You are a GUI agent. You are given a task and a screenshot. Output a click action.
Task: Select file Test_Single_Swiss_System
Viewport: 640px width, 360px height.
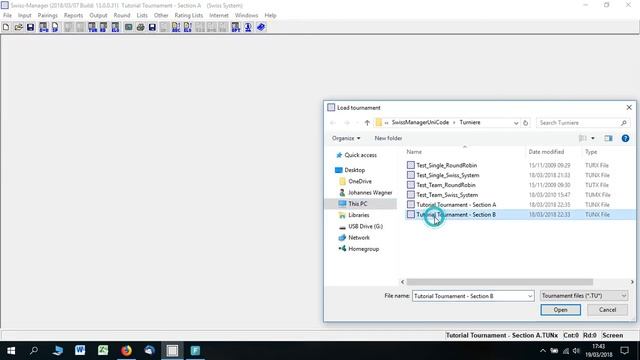[448, 175]
